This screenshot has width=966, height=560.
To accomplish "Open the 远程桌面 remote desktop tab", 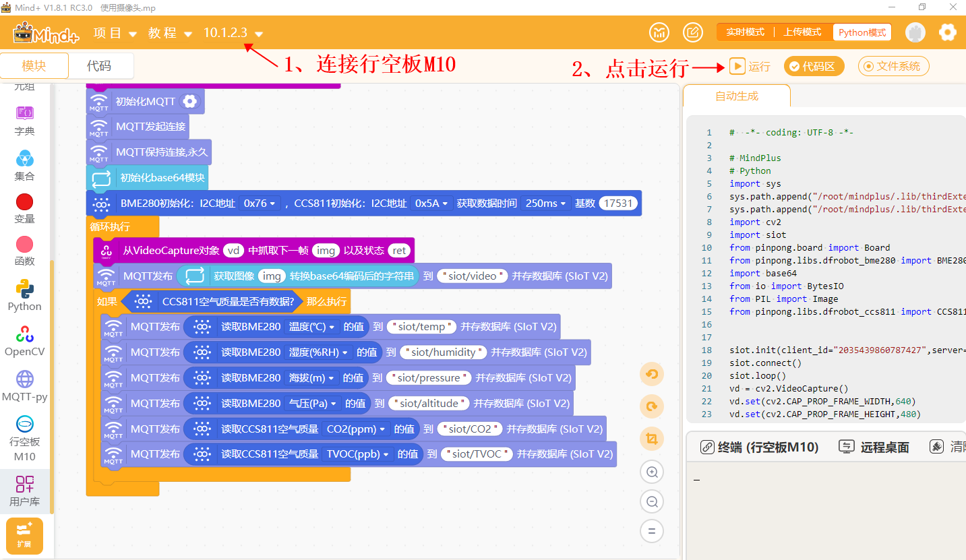I will (874, 447).
